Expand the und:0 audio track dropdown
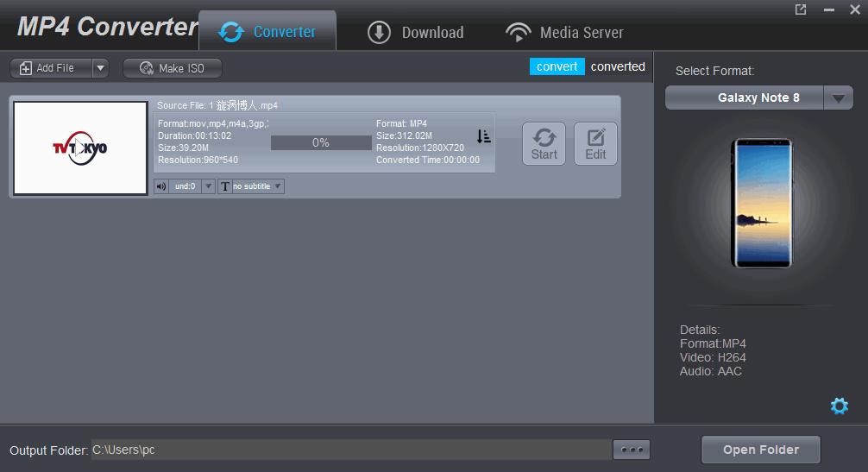Screen dimensions: 868x472 [208, 186]
